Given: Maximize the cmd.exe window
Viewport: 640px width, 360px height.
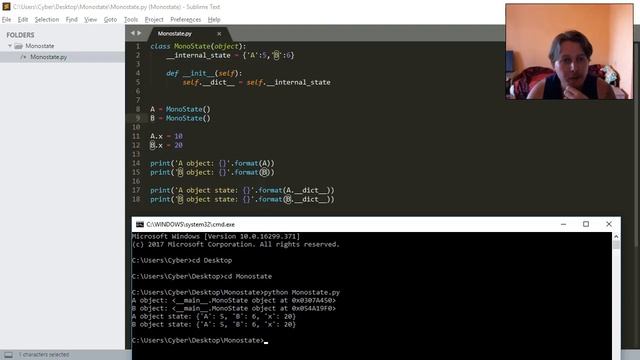Looking at the screenshot, I should click(586, 224).
